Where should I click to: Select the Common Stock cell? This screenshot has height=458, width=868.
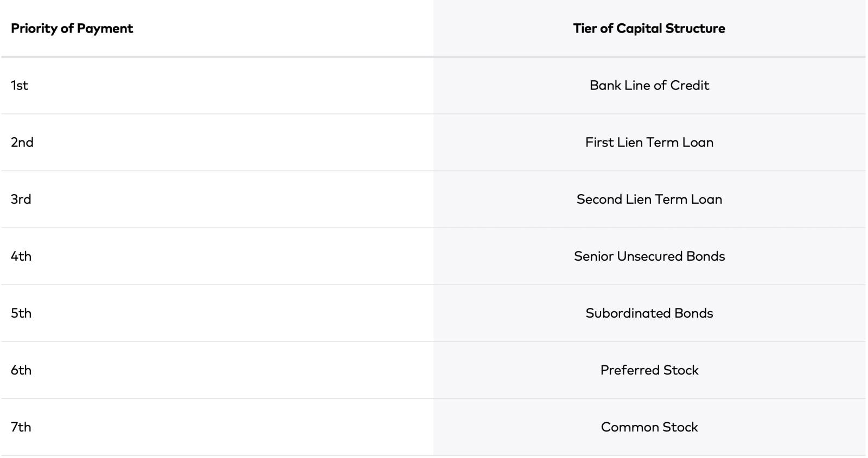649,427
